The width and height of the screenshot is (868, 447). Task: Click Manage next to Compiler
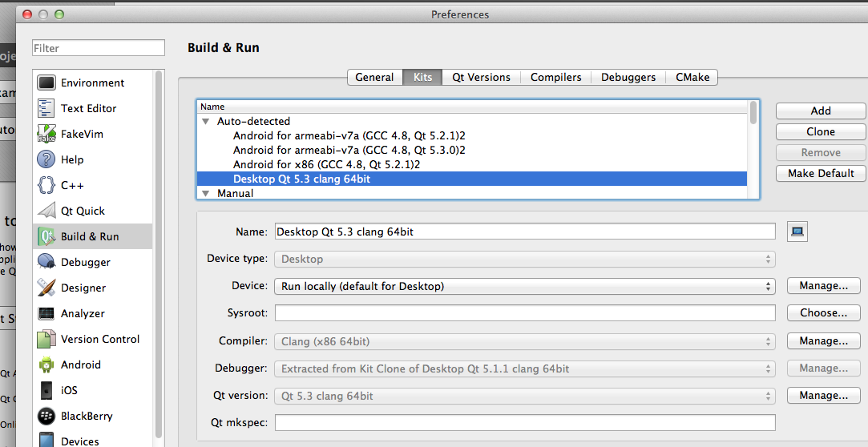click(x=823, y=340)
